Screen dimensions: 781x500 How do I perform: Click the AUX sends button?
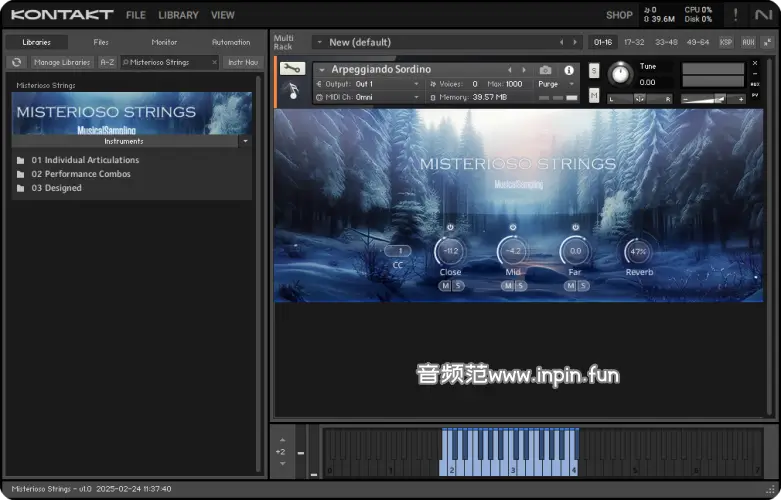coord(748,42)
